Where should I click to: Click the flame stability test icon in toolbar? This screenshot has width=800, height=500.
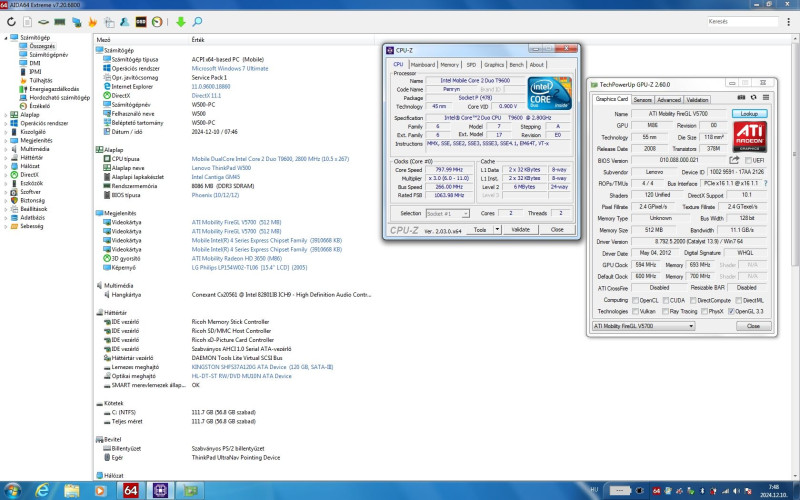[x=92, y=22]
